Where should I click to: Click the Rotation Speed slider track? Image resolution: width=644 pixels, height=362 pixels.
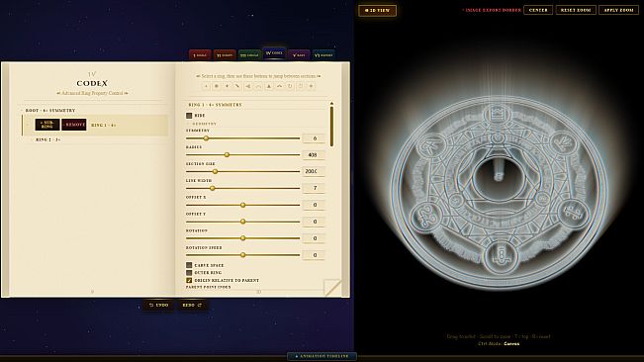pos(242,255)
